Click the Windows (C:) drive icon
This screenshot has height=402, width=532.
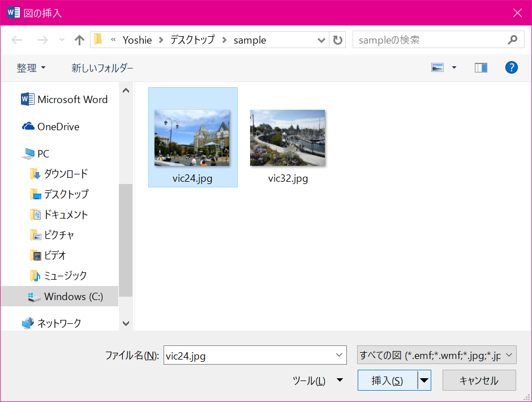34,297
